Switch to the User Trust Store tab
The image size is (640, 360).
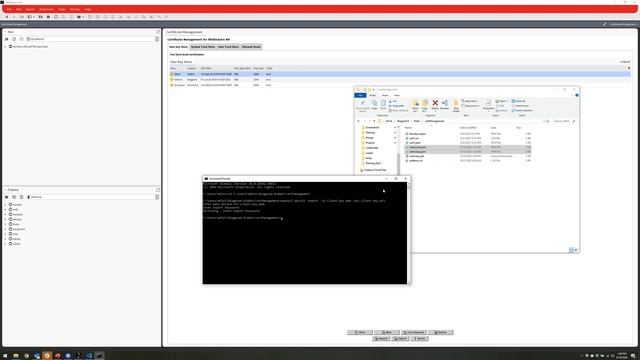(x=228, y=47)
